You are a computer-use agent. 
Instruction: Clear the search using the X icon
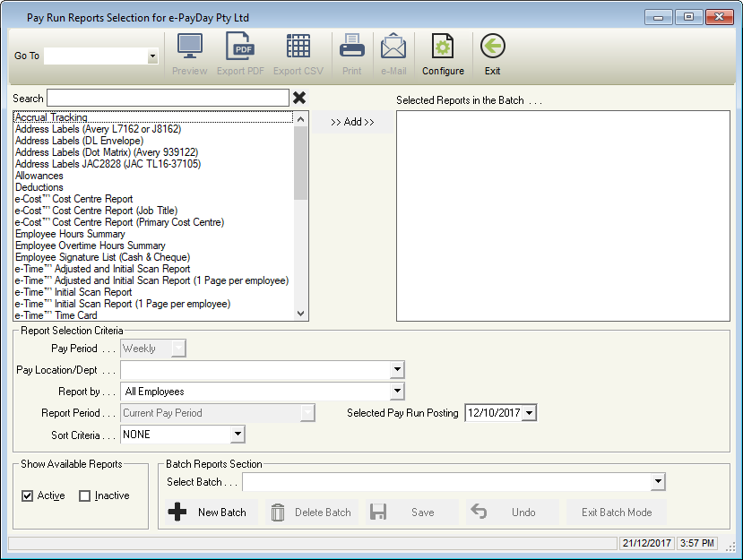[299, 98]
